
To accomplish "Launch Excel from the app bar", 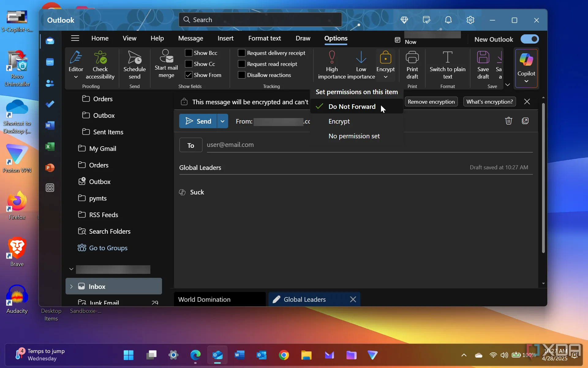I will (50, 147).
